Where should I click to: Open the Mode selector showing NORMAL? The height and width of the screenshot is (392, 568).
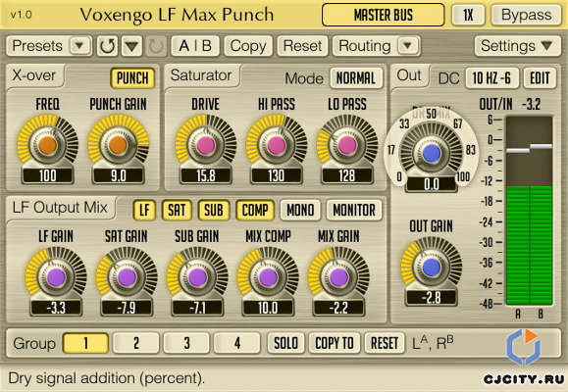[356, 77]
